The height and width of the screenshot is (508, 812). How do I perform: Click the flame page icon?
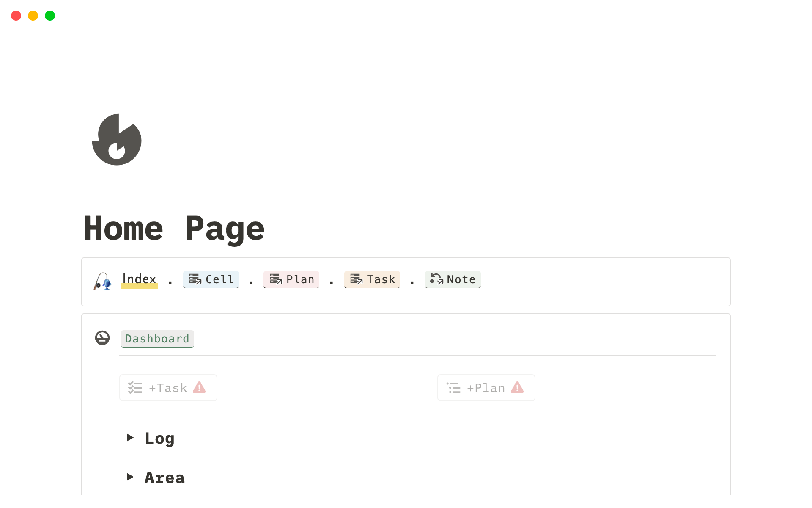coord(117,139)
